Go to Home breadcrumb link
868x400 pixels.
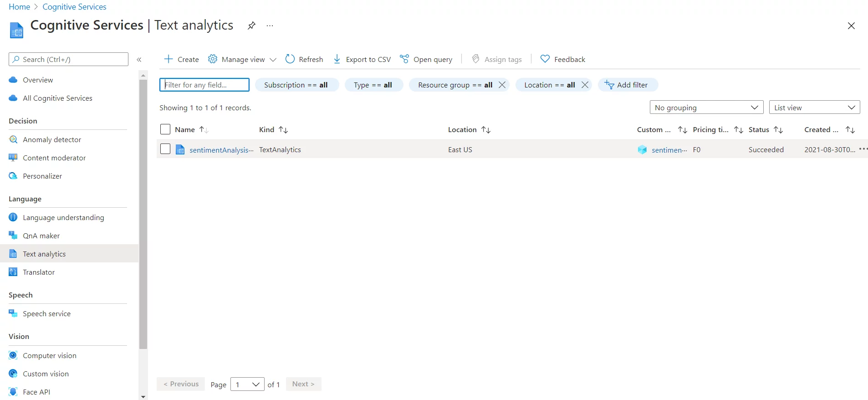pyautogui.click(x=20, y=7)
